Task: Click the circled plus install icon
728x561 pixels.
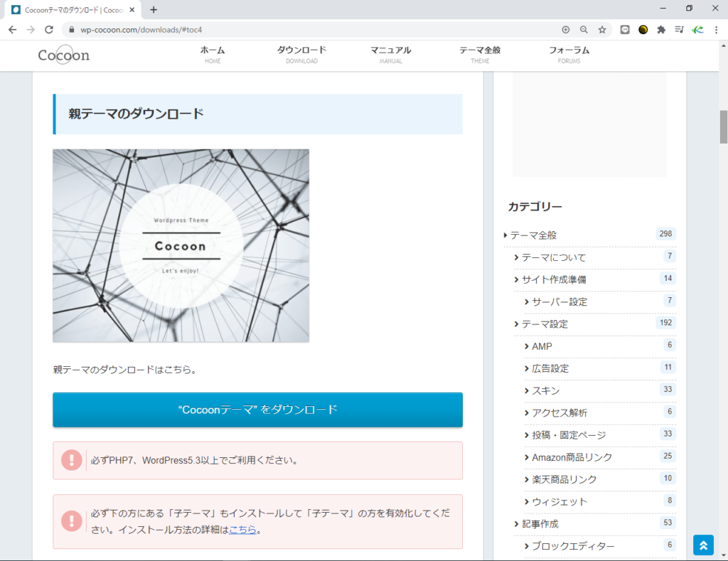Action: point(565,30)
